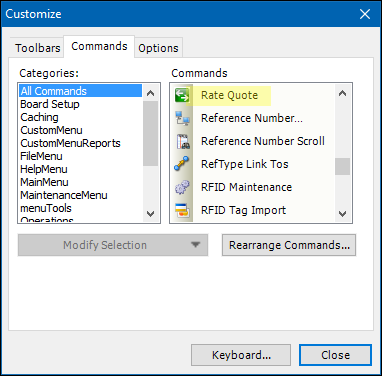Click the Categories list scroll-down arrow

click(x=151, y=213)
